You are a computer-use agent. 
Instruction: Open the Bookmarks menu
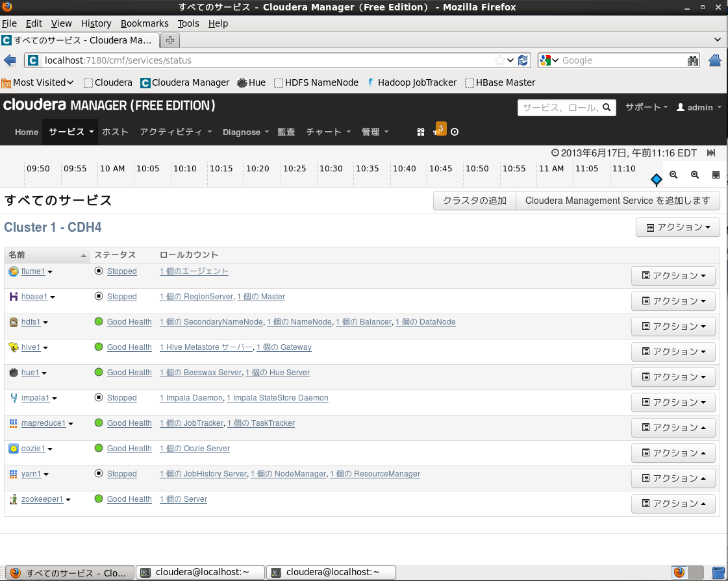click(x=144, y=23)
